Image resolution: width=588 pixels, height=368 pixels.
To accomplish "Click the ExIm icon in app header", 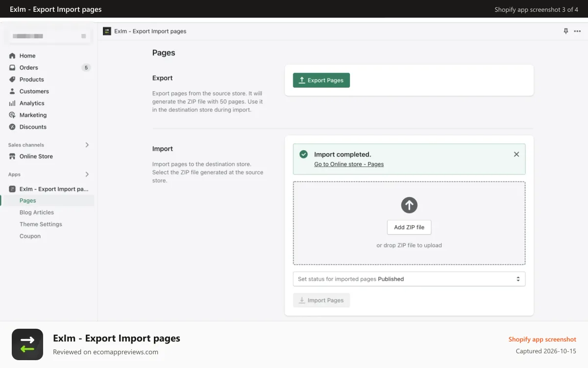I will pyautogui.click(x=107, y=31).
